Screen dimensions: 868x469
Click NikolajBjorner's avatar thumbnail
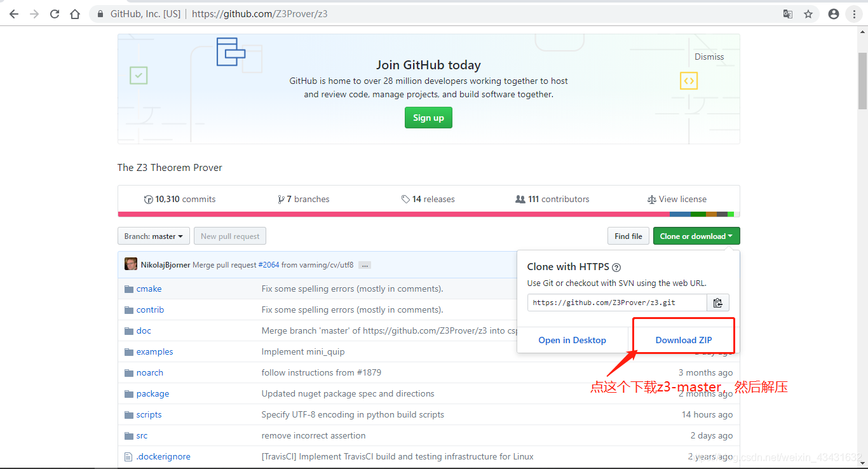[131, 264]
